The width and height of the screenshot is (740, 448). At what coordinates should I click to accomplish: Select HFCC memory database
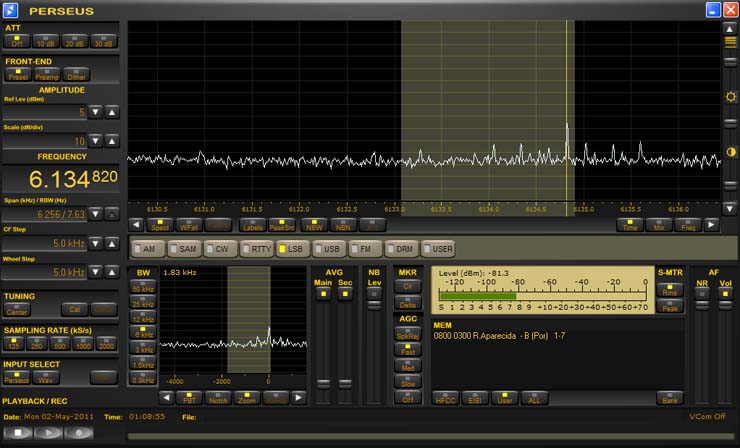click(446, 398)
